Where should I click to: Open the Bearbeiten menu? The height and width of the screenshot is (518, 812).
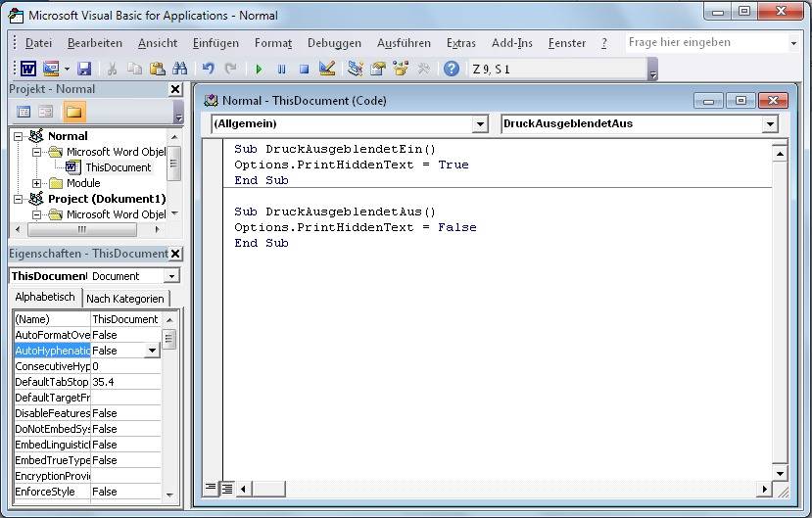click(95, 43)
